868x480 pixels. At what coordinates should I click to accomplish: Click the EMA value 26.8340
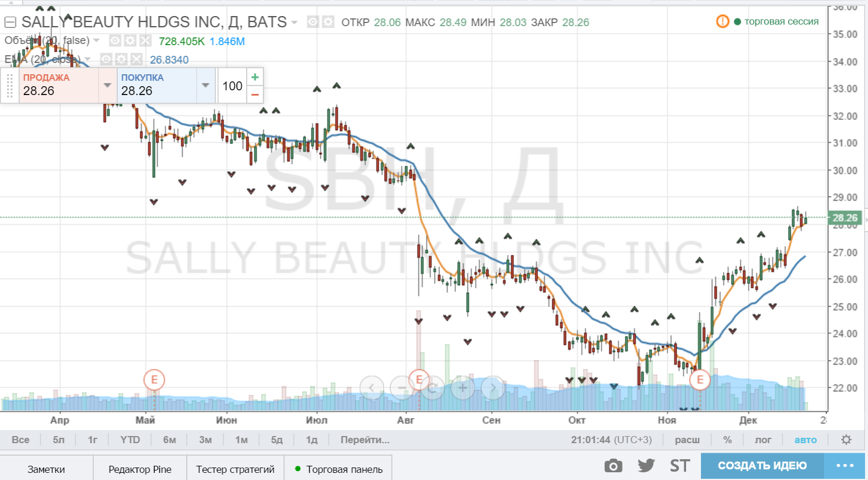[169, 59]
